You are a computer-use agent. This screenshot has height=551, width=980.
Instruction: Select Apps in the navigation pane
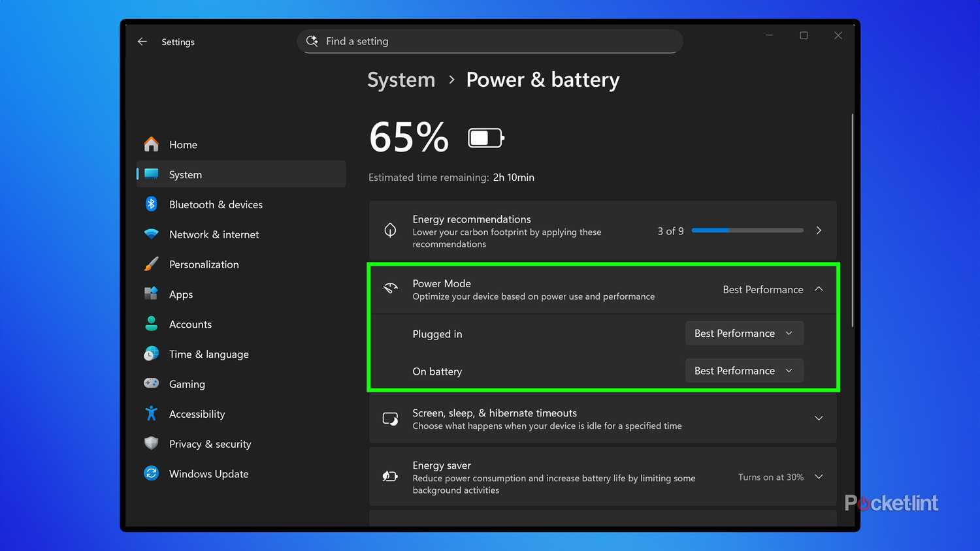tap(180, 294)
